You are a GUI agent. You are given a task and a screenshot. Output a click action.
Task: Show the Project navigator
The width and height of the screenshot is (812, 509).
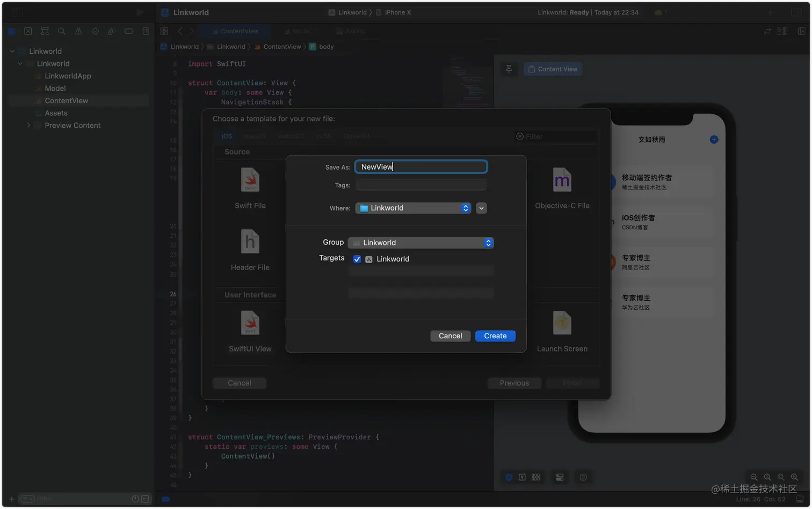(x=11, y=31)
